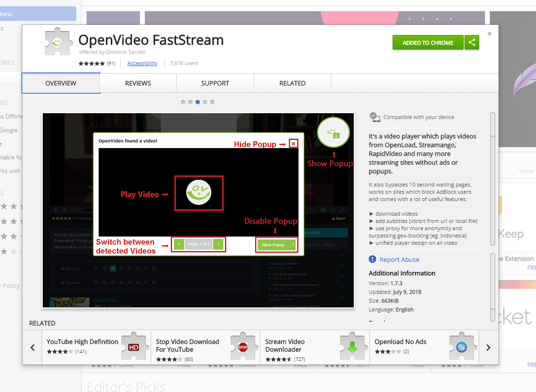The width and height of the screenshot is (536, 392).
Task: Click the OpenVideo FastStream puzzle-piece logo
Action: (59, 42)
